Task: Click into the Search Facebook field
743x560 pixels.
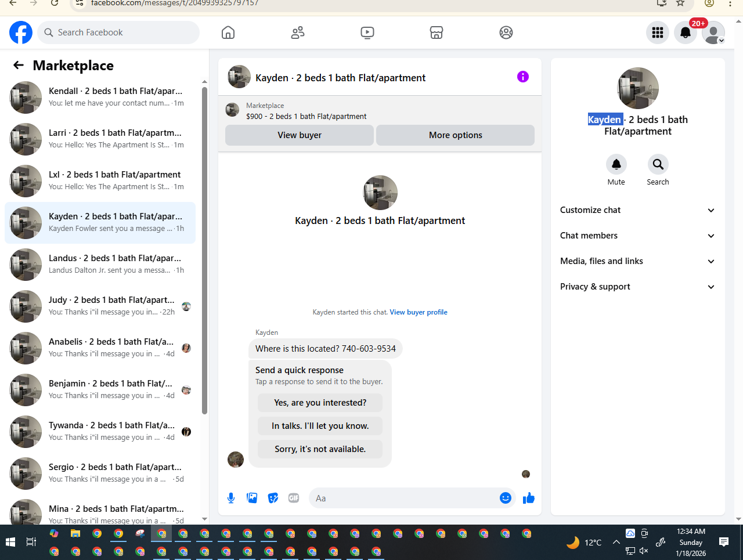Action: (118, 32)
